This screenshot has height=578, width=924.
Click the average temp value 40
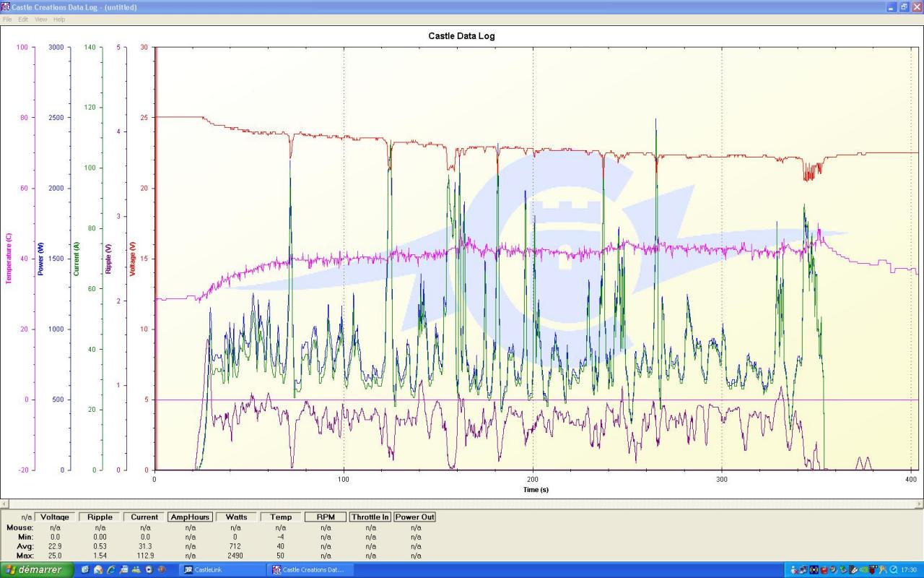(x=281, y=546)
